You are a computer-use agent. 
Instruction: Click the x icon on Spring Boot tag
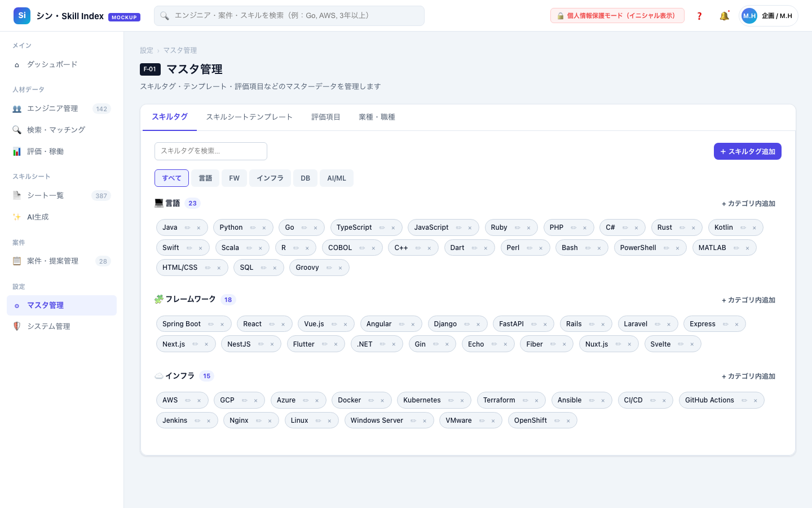tap(222, 325)
